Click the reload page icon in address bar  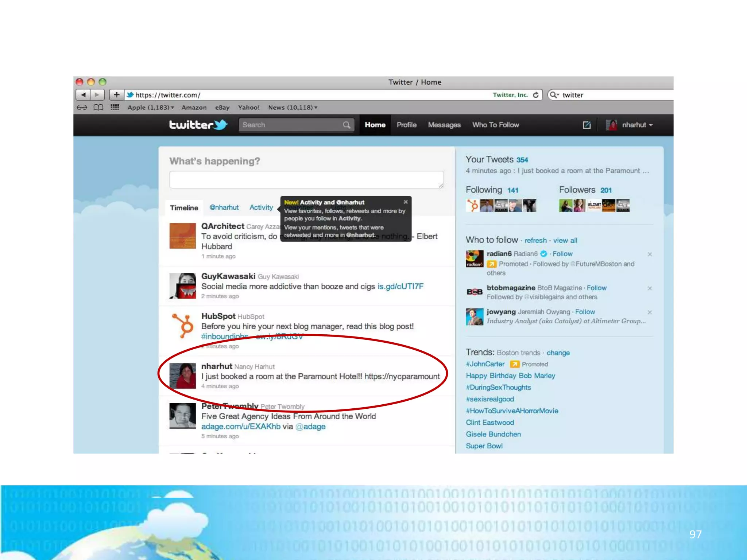pyautogui.click(x=535, y=95)
